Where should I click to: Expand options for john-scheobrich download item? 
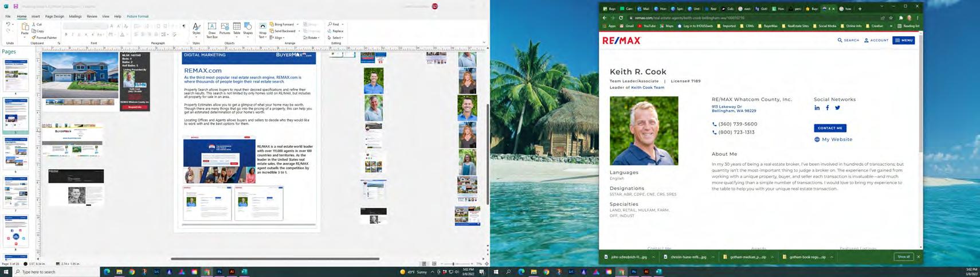653,257
